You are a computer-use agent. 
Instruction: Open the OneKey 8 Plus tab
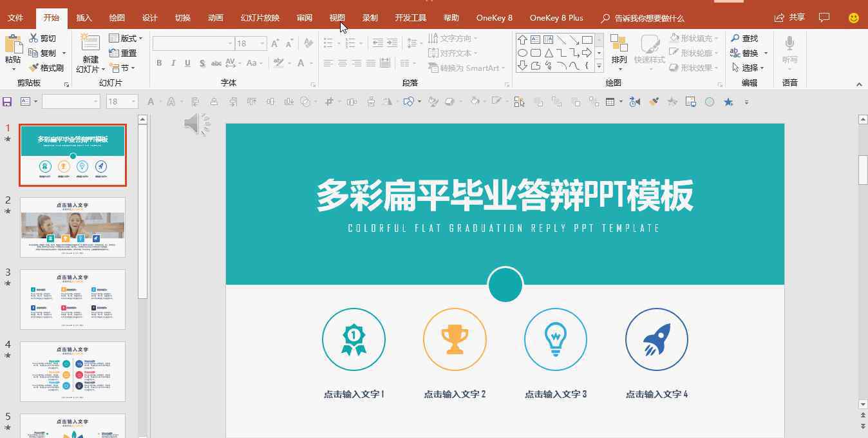(x=556, y=18)
